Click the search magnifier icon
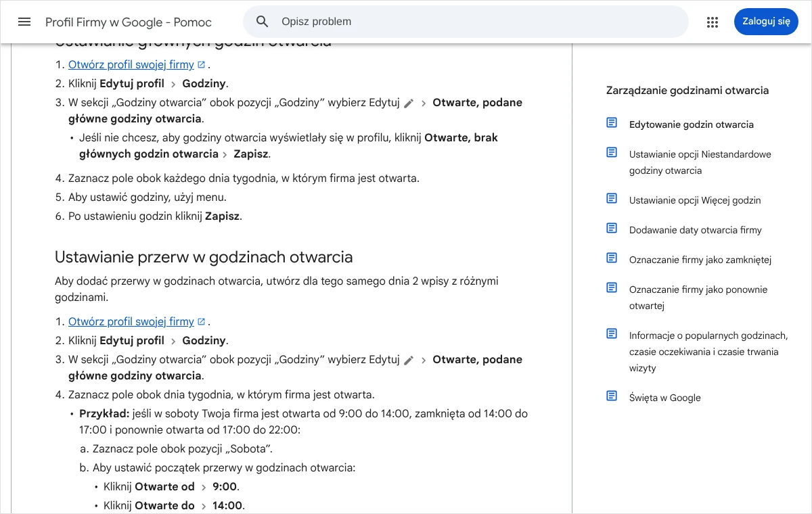 (263, 22)
